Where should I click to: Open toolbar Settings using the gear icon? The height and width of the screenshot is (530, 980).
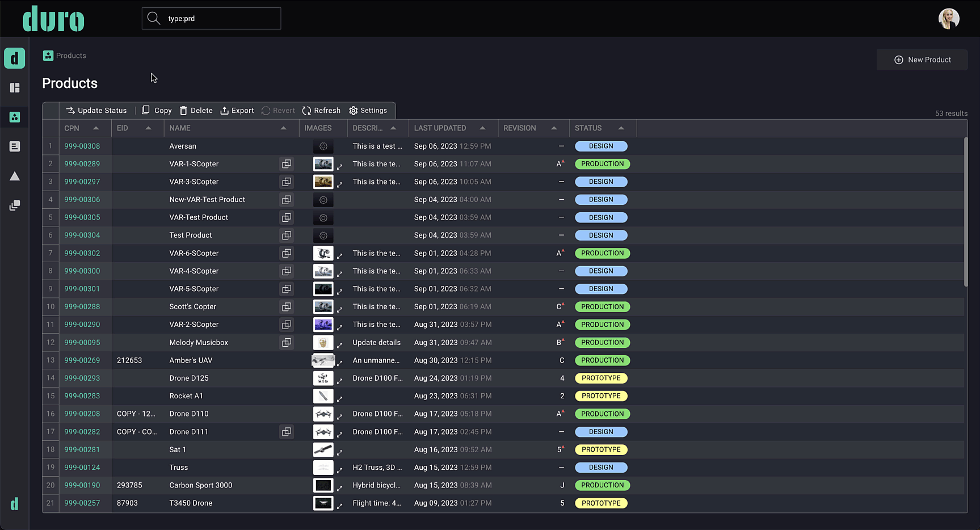[354, 110]
